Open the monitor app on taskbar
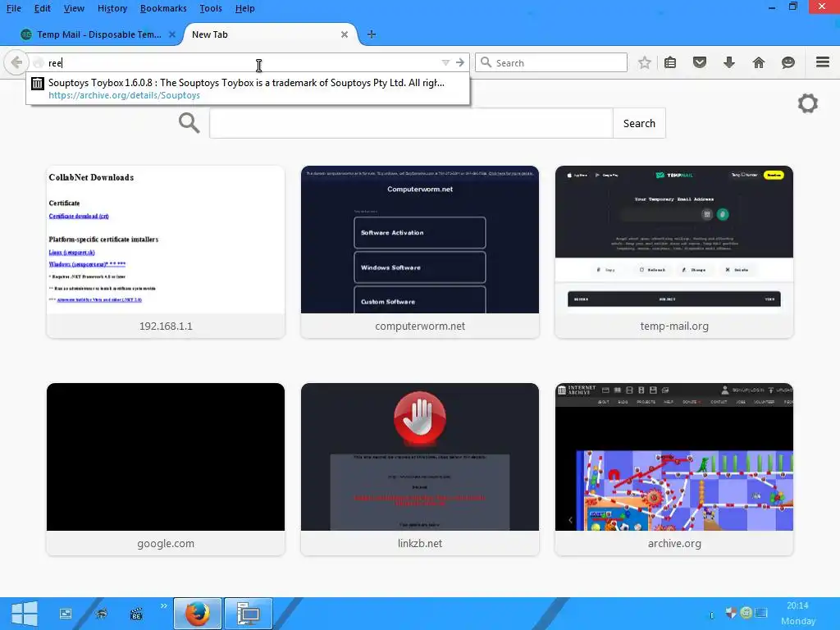840x630 pixels. click(x=248, y=614)
